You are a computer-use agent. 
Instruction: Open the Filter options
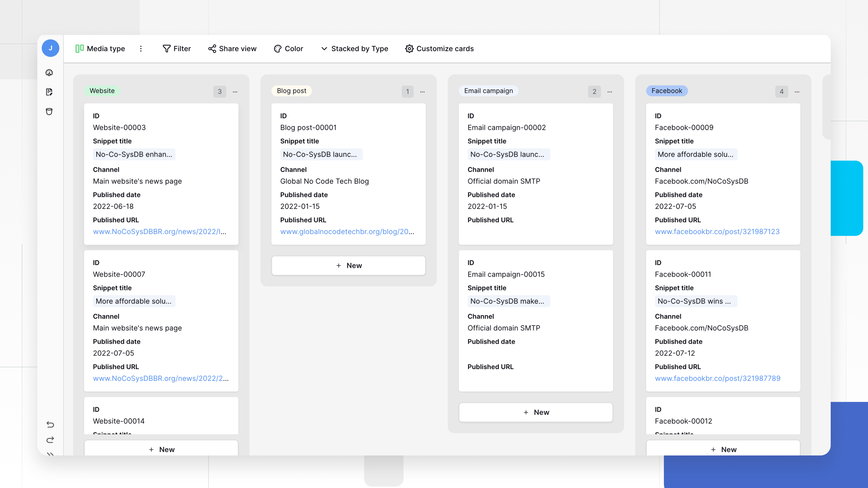click(176, 48)
